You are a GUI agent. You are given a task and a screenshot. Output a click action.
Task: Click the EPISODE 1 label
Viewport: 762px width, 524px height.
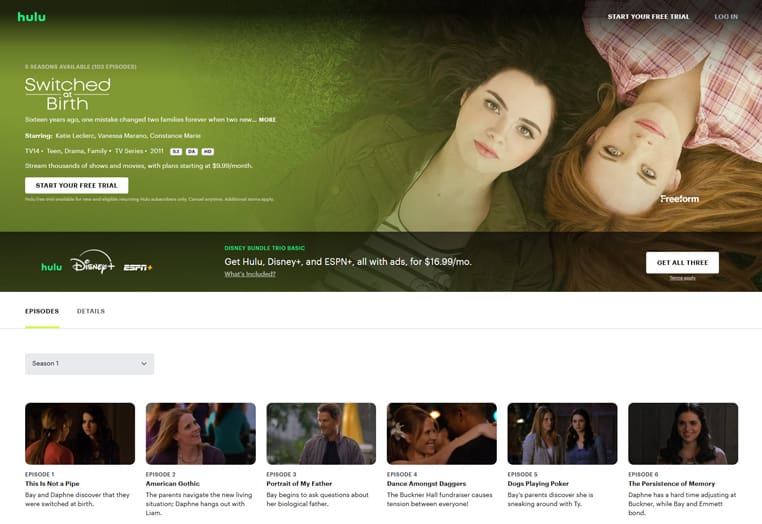pos(40,474)
